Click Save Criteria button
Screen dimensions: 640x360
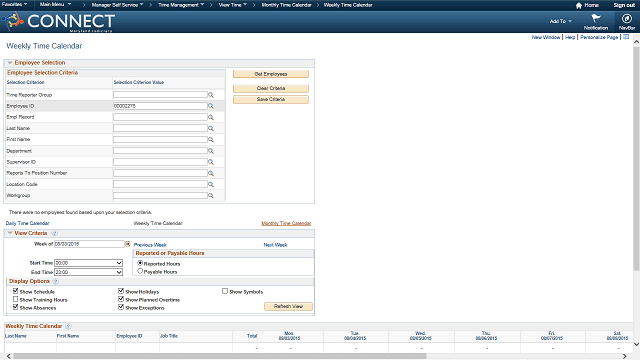[271, 99]
